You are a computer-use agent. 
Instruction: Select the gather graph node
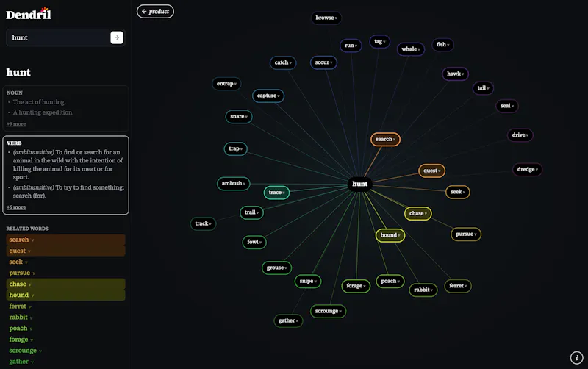288,321
